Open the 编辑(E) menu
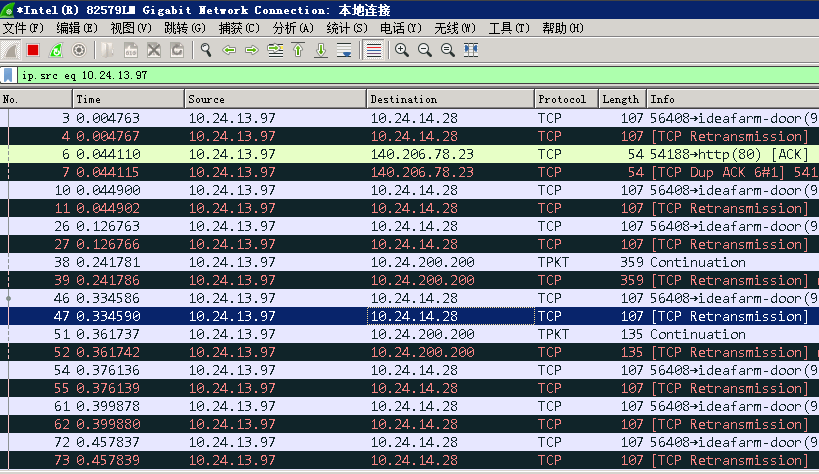The image size is (819, 474). coord(77,28)
